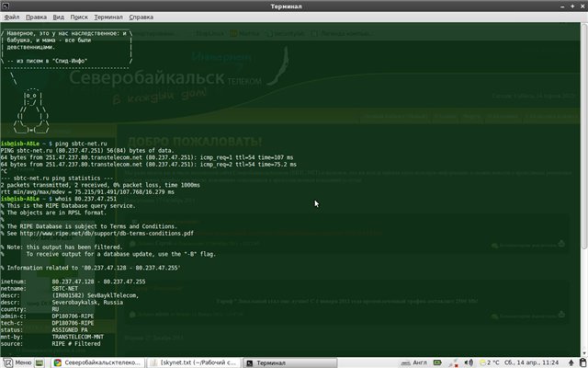588x368 pixels.
Task: Open the clock showing Сб, 14 апр
Action: (527, 362)
